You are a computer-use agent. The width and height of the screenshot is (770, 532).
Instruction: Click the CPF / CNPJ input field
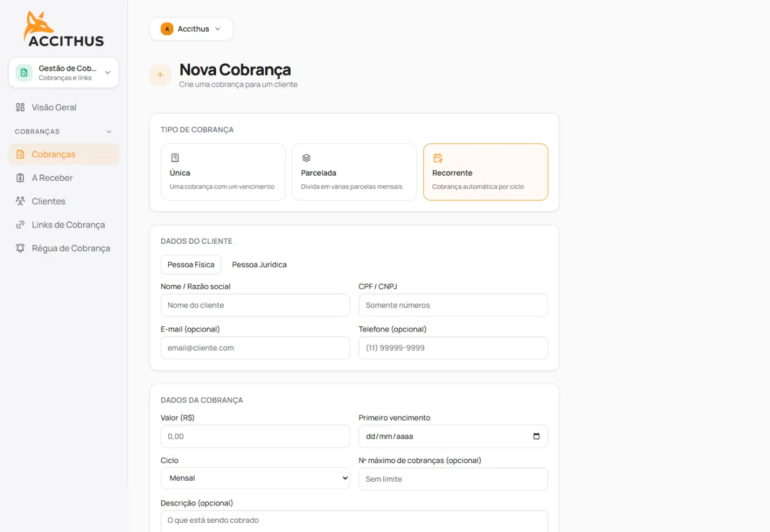[x=453, y=305]
